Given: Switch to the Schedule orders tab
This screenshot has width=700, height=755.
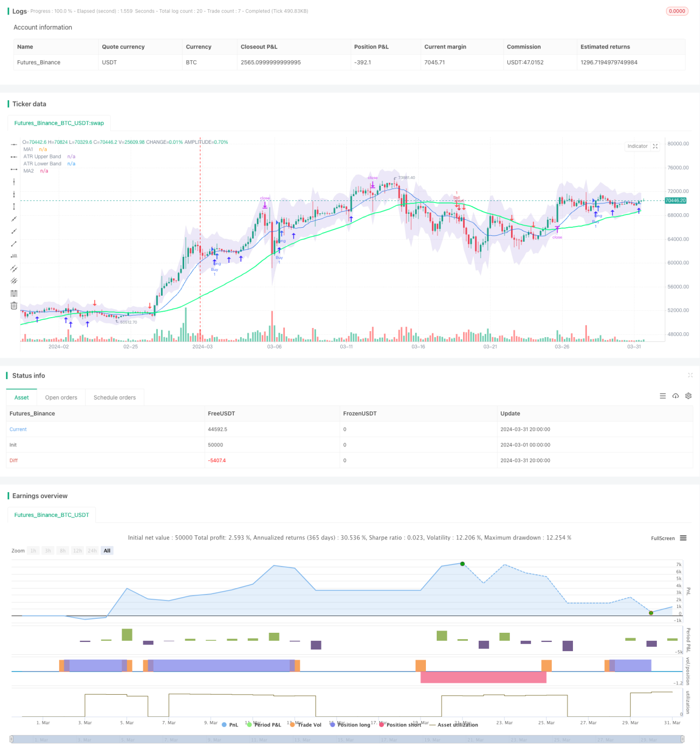Looking at the screenshot, I should (115, 397).
